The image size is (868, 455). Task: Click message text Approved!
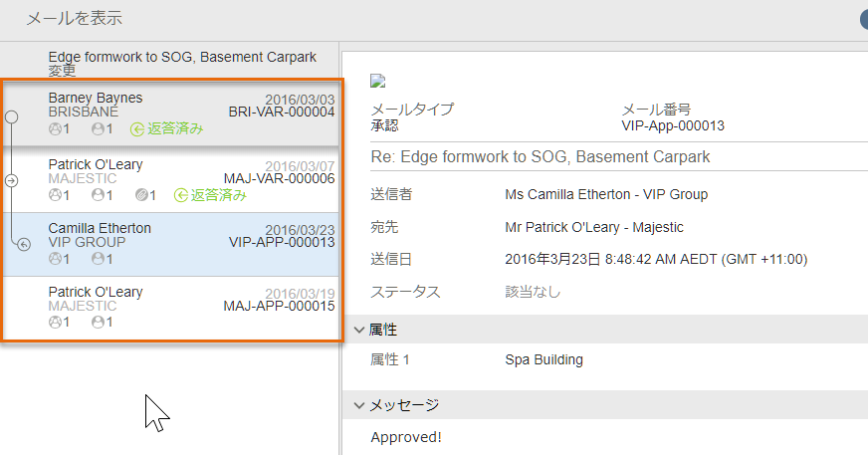point(406,437)
